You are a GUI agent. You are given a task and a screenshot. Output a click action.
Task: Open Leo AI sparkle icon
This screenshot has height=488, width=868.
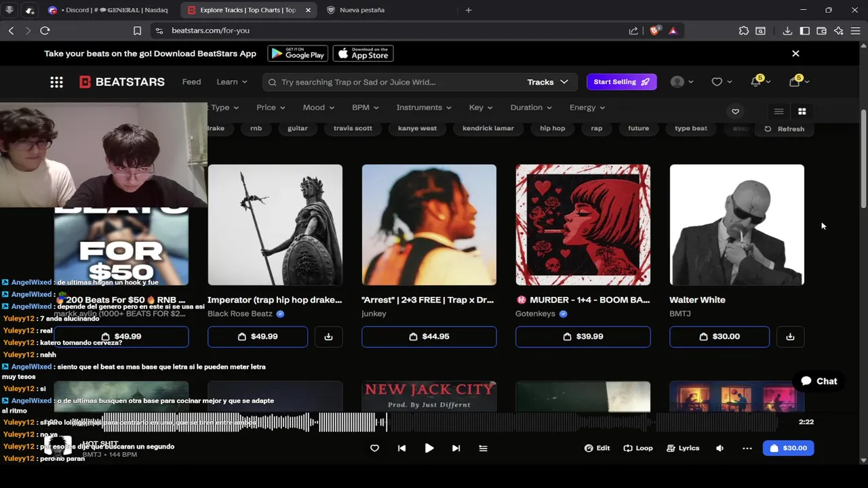tap(839, 30)
